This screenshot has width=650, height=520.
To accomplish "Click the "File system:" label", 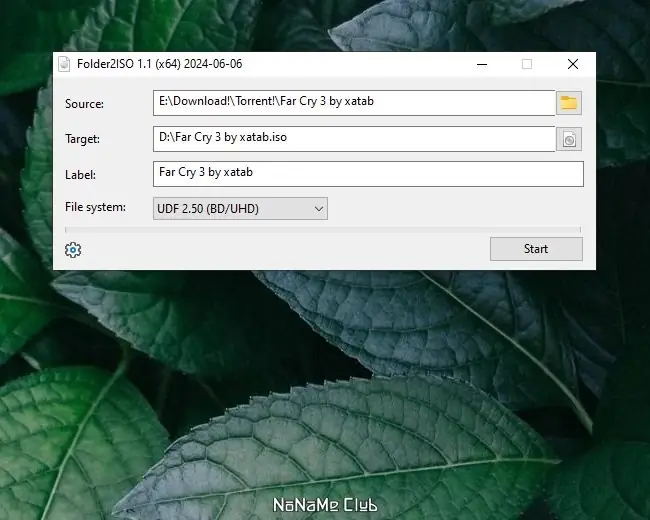I will 95,207.
